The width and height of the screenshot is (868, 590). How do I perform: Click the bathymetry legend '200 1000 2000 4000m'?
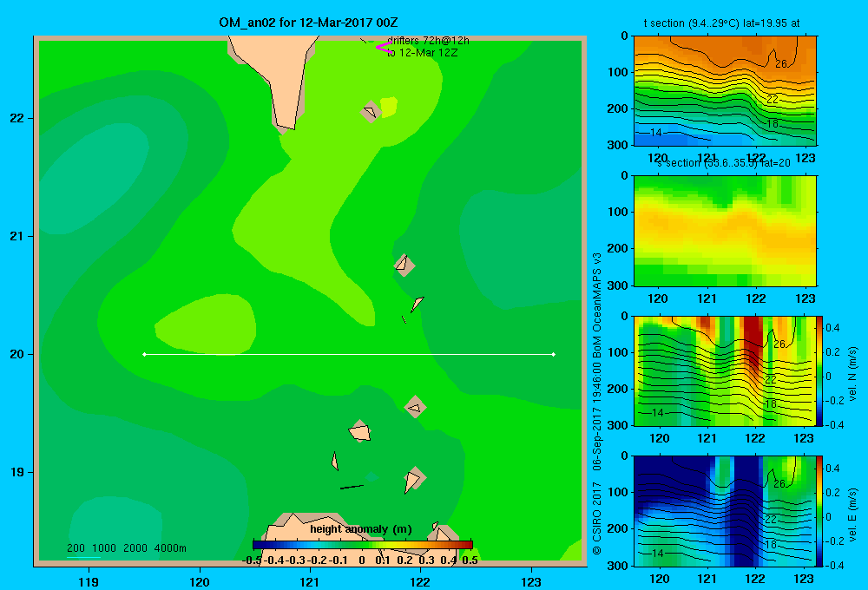click(x=126, y=548)
